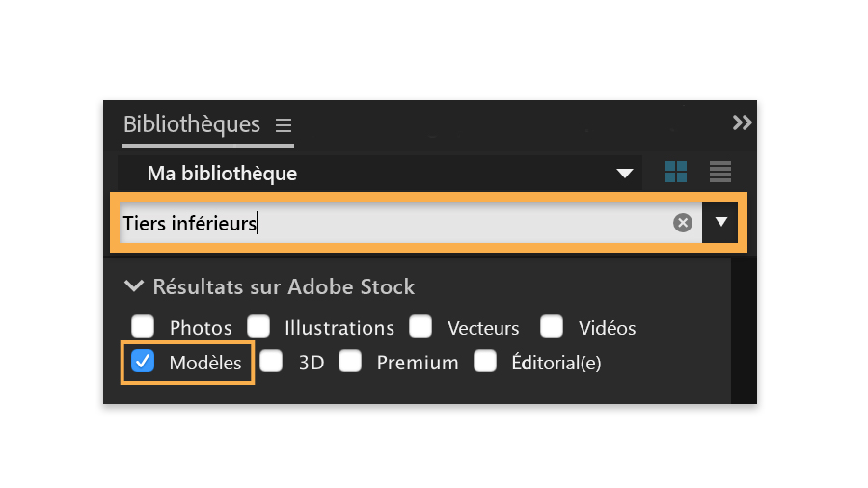Select the Bibliothèques tab
Image resolution: width=868 pixels, height=488 pixels.
click(x=192, y=124)
